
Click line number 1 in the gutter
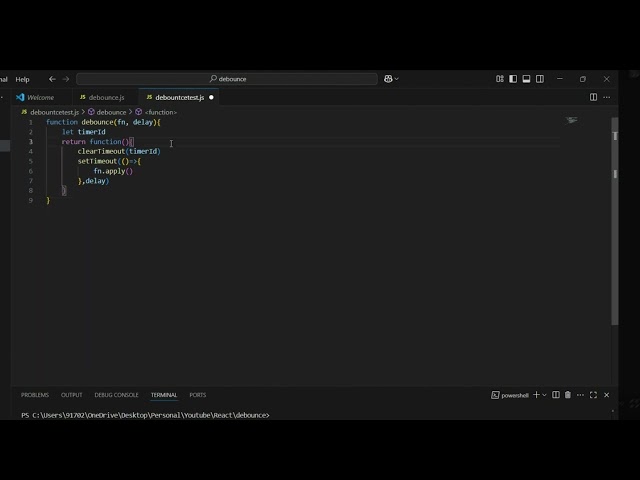31,122
